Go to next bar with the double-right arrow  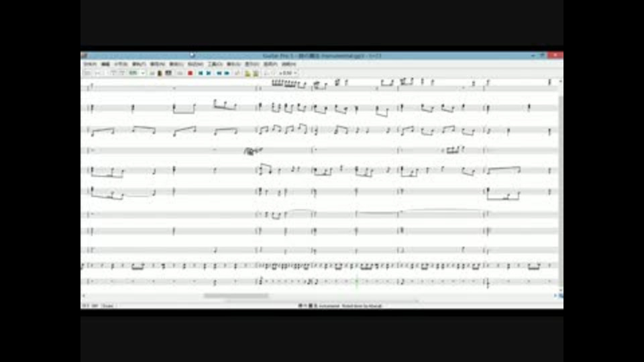tap(227, 73)
